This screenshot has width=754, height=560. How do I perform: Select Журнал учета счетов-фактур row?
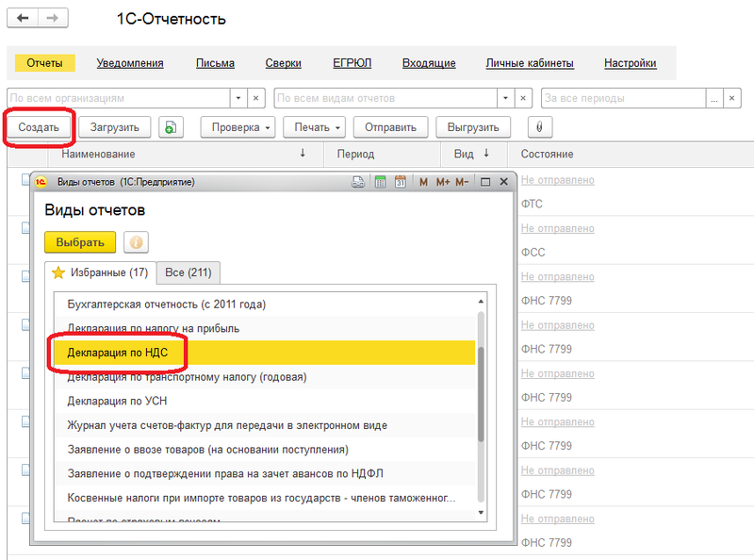(x=265, y=425)
